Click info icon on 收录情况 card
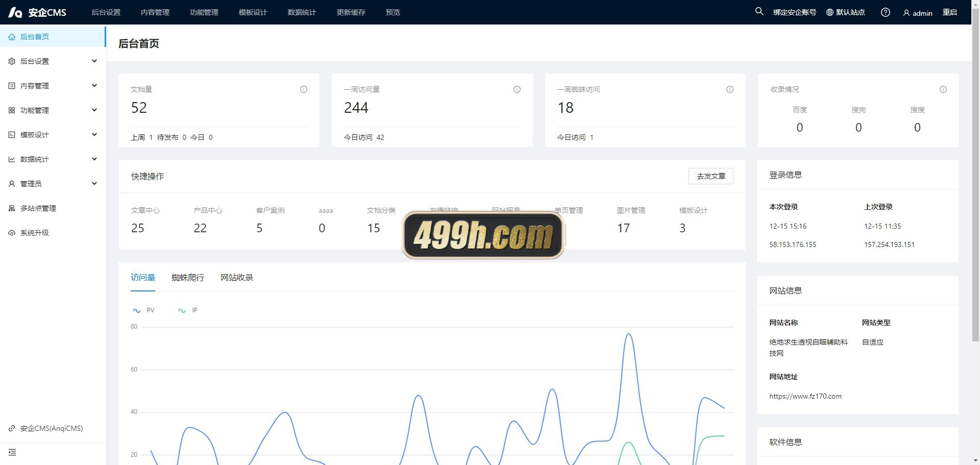980x465 pixels. [943, 89]
